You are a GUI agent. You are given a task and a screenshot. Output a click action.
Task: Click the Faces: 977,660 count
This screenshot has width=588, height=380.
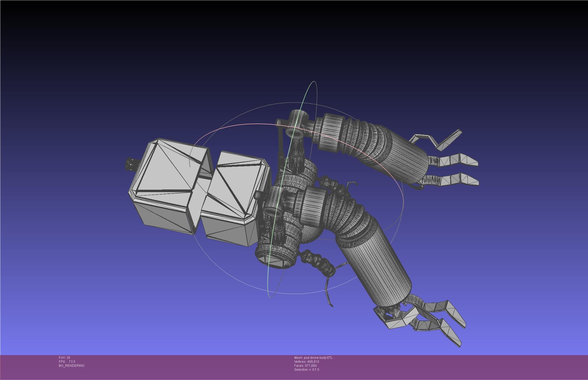[305, 366]
